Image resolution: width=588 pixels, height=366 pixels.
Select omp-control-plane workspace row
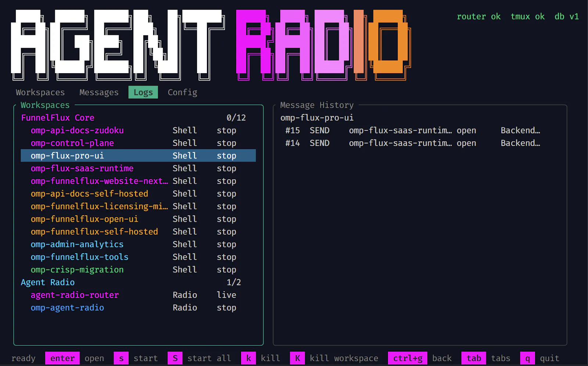138,143
